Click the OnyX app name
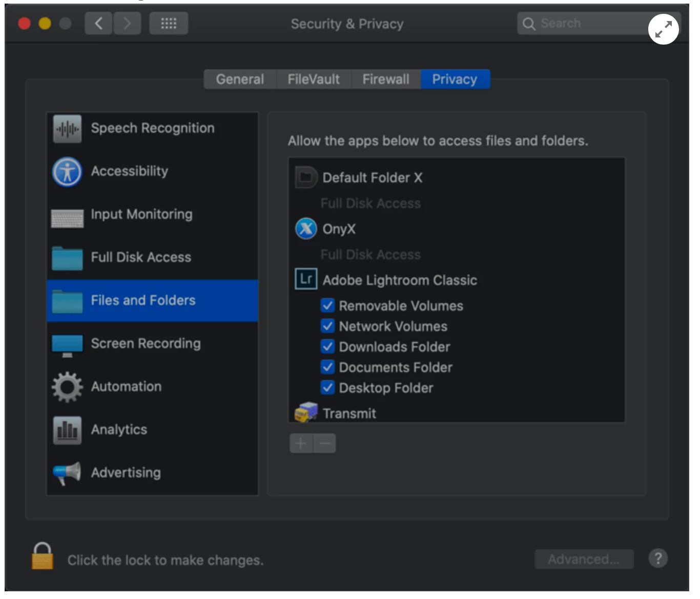This screenshot has height=599, width=700. coord(339,229)
